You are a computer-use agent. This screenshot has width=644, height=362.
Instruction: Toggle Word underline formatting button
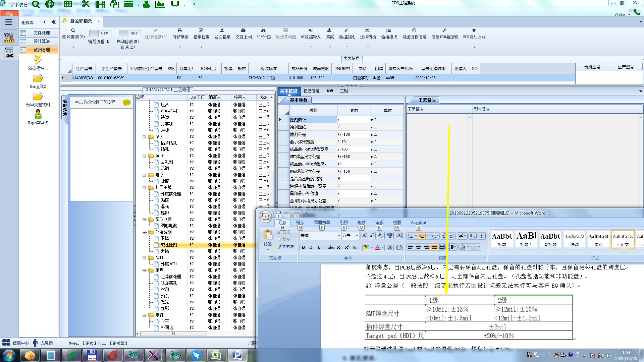pos(319,247)
